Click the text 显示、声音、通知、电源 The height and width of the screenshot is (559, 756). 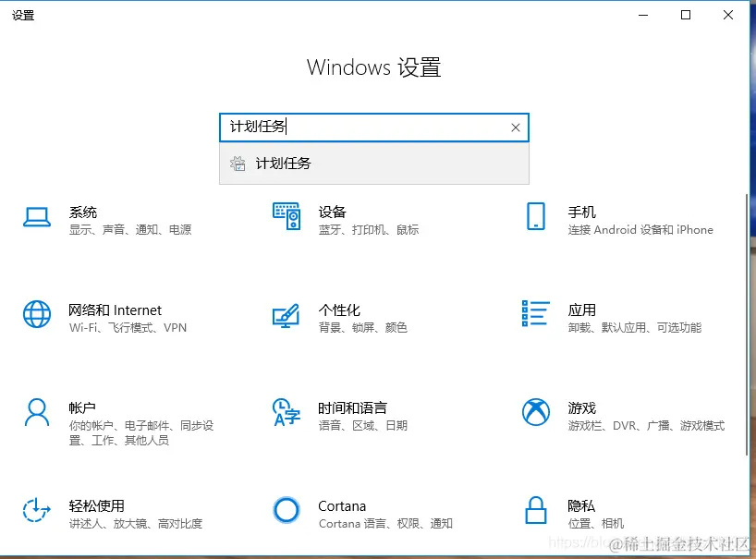point(130,230)
